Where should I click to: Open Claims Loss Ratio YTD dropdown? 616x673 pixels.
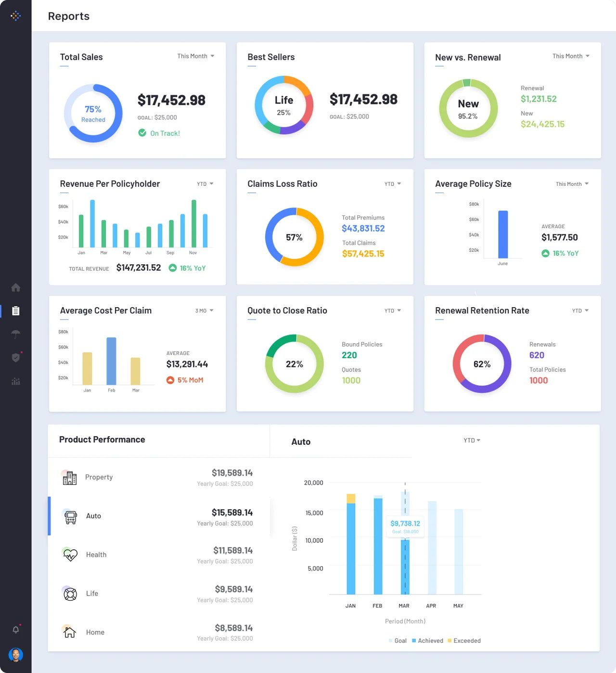coord(392,184)
